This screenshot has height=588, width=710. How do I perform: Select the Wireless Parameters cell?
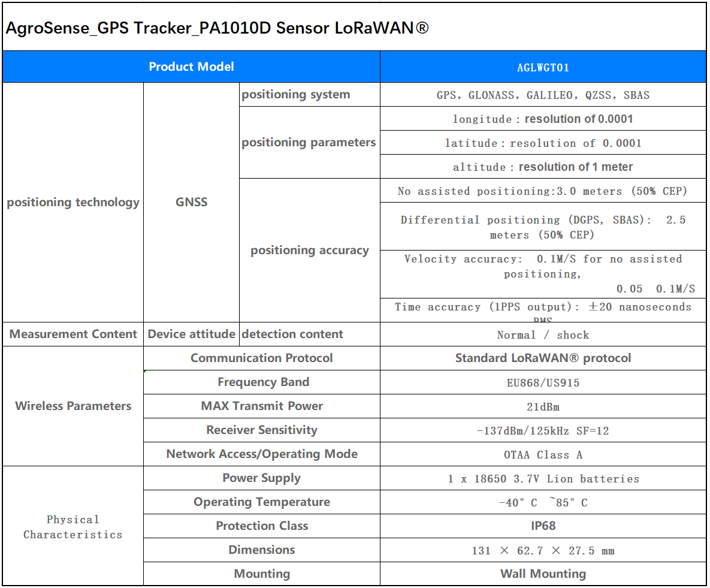tap(73, 406)
